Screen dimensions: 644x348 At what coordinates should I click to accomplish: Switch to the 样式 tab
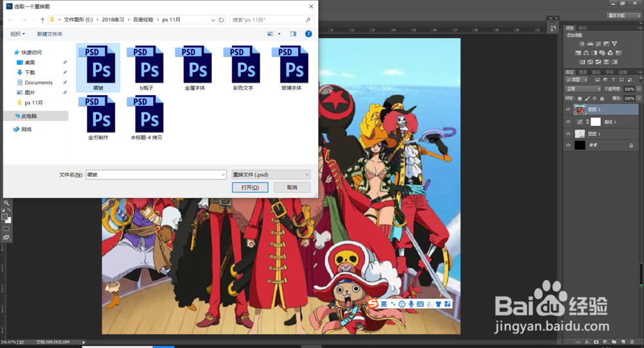point(583,28)
